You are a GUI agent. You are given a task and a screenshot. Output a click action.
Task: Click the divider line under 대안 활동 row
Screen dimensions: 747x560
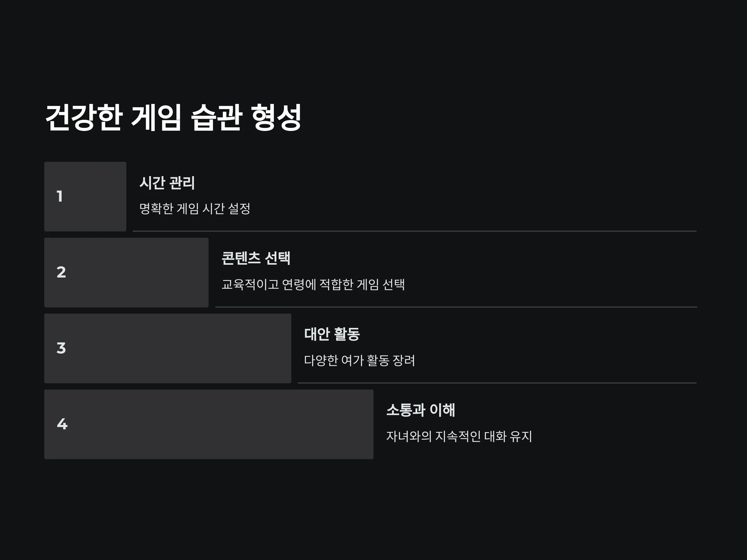(497, 383)
